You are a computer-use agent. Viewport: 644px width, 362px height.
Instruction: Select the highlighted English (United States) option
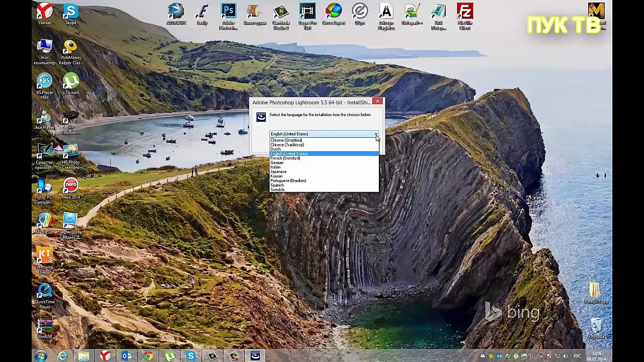(324, 154)
